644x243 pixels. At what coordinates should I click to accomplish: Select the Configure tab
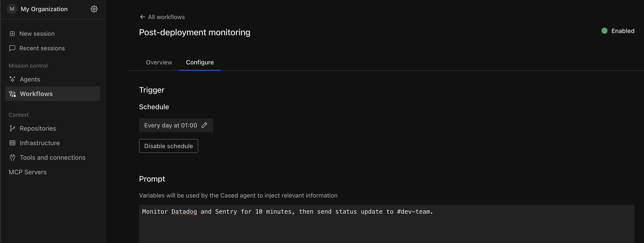(200, 62)
